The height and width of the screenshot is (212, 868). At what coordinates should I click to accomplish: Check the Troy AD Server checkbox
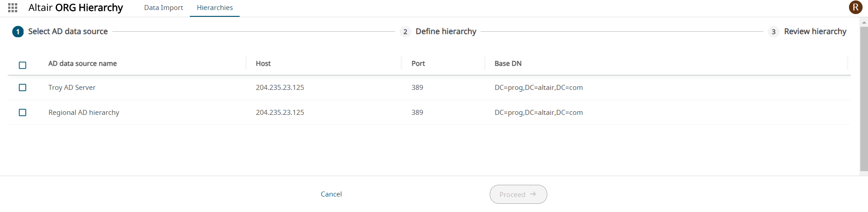[23, 88]
